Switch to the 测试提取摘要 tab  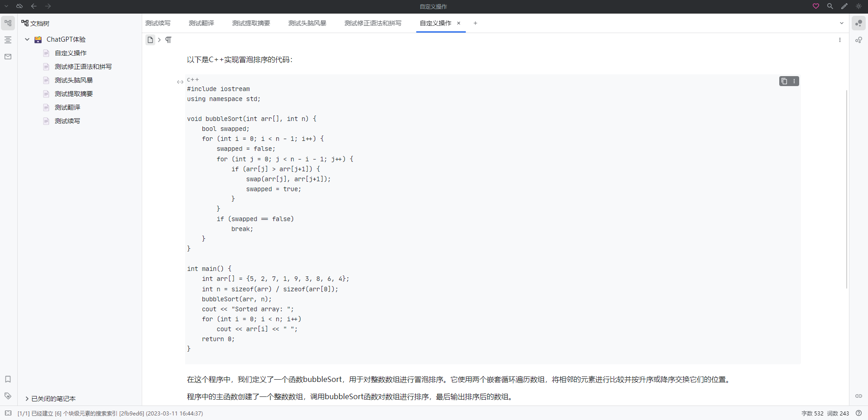251,23
